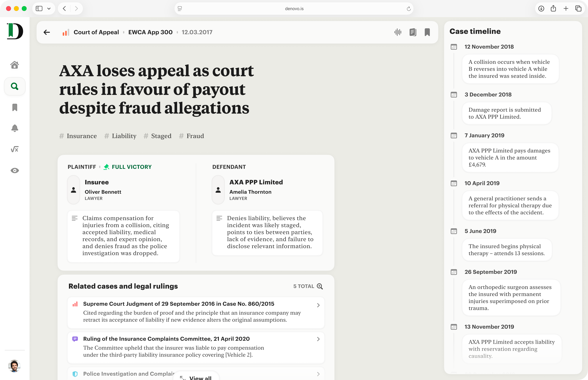Click the 7 January 2019 timeline entry
This screenshot has height=380, width=588.
(484, 135)
